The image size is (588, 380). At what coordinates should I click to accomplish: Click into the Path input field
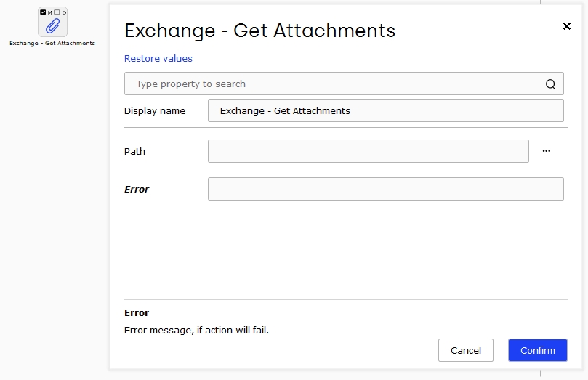368,151
